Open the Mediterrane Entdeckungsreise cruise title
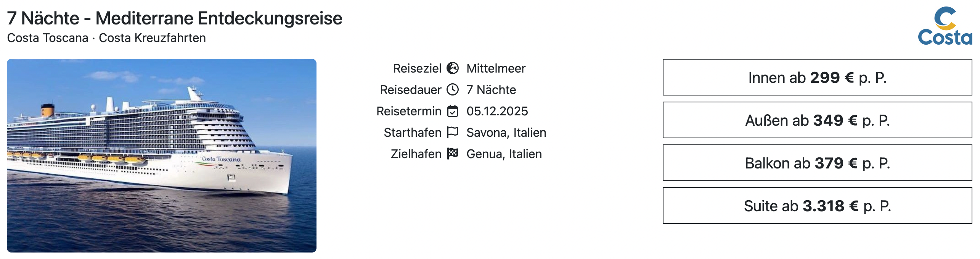Viewport: 980px width, 259px height. [175, 18]
